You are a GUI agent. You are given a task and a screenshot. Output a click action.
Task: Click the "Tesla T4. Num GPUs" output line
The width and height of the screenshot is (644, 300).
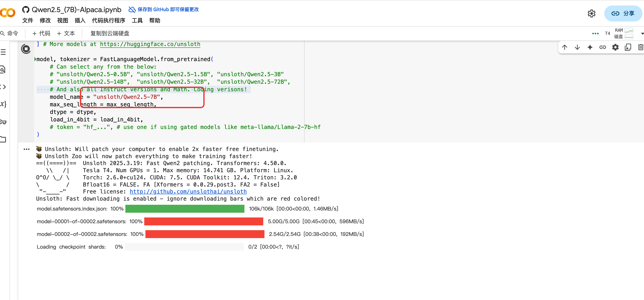188,170
